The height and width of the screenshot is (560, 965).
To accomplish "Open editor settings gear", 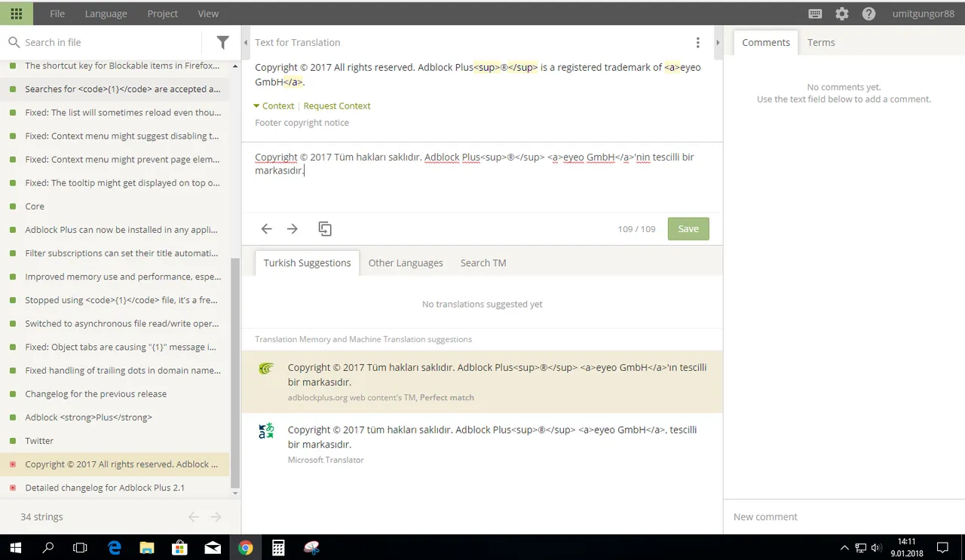I will coord(842,14).
